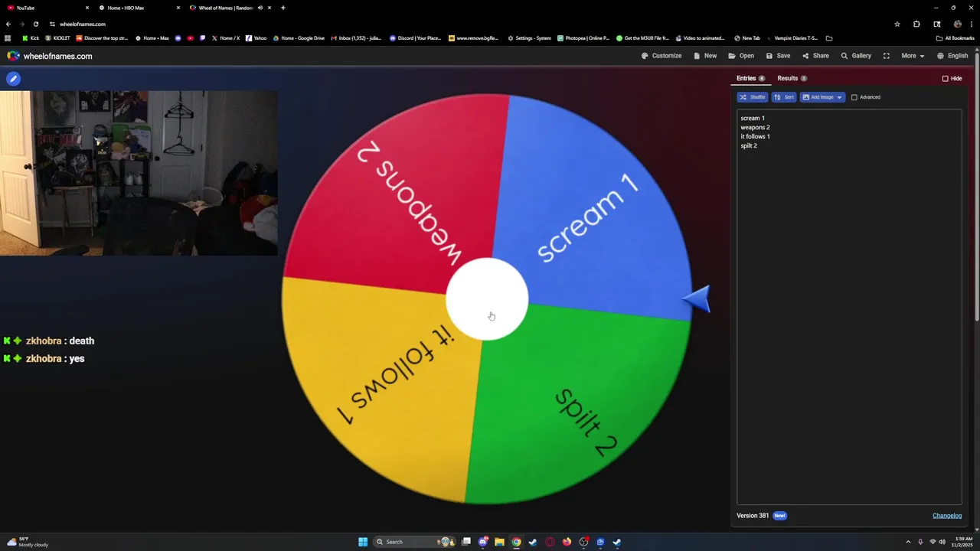This screenshot has height=551, width=980.
Task: Click Save in the top menu
Action: click(x=778, y=56)
